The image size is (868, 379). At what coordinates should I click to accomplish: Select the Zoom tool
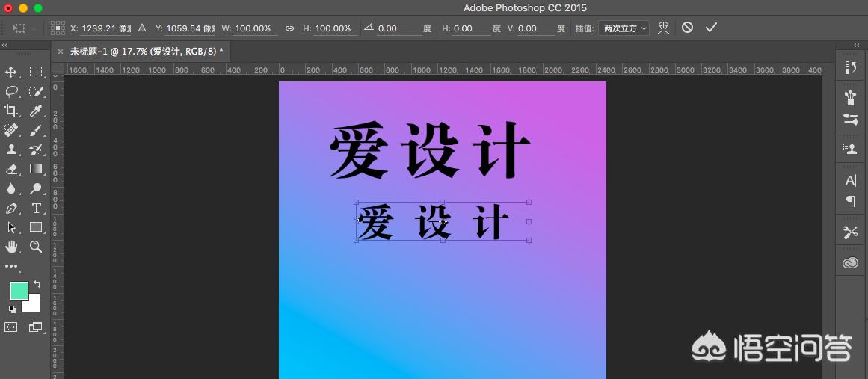[x=36, y=247]
